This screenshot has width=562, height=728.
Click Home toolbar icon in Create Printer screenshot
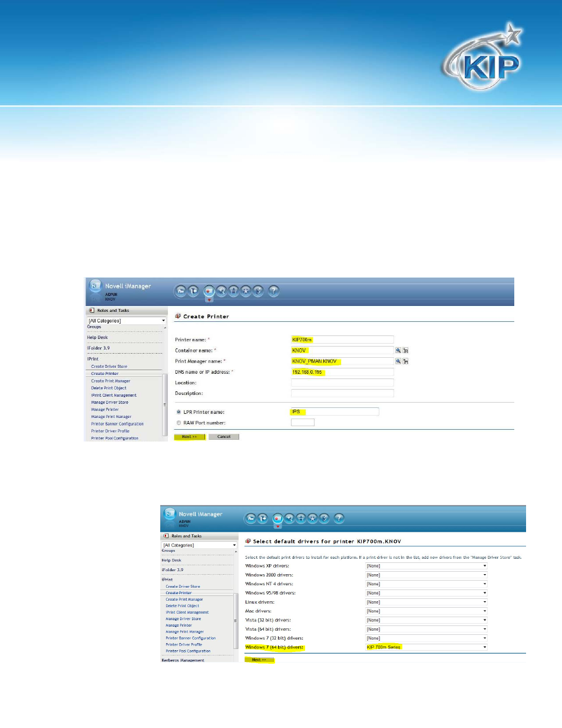click(x=181, y=291)
